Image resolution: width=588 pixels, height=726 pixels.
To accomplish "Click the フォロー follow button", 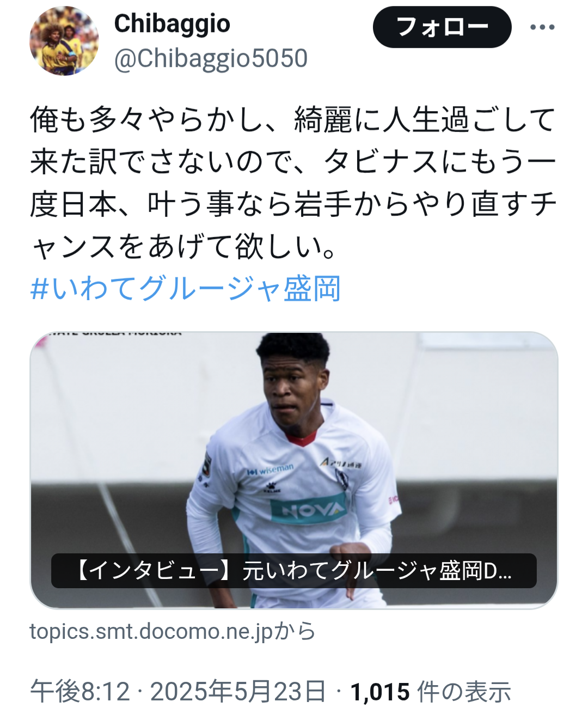I will tap(442, 27).
